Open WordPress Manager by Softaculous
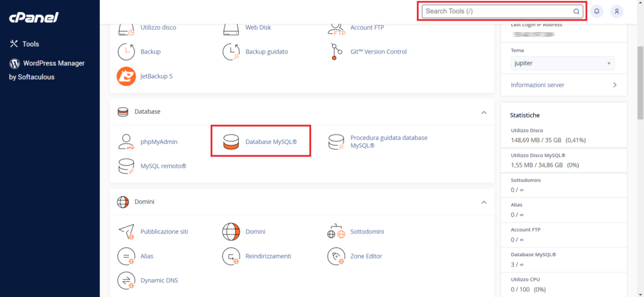Image resolution: width=644 pixels, height=297 pixels. click(47, 70)
